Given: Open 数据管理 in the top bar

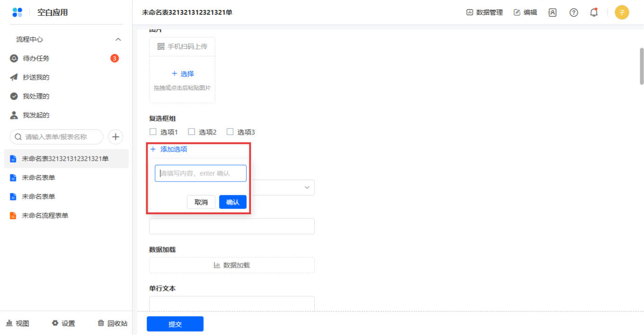Looking at the screenshot, I should pyautogui.click(x=485, y=13).
